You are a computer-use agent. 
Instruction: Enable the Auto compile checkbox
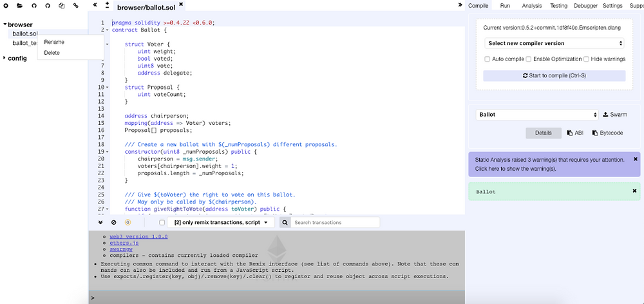487,59
